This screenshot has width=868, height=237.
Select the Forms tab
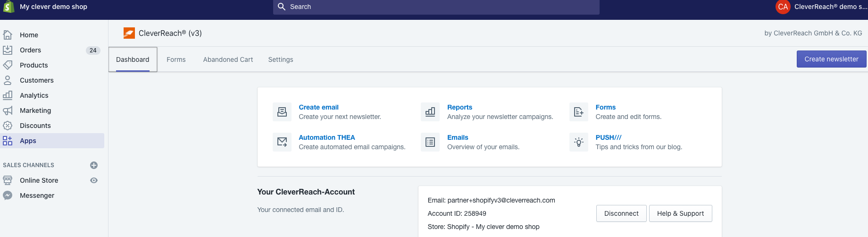[x=176, y=59]
